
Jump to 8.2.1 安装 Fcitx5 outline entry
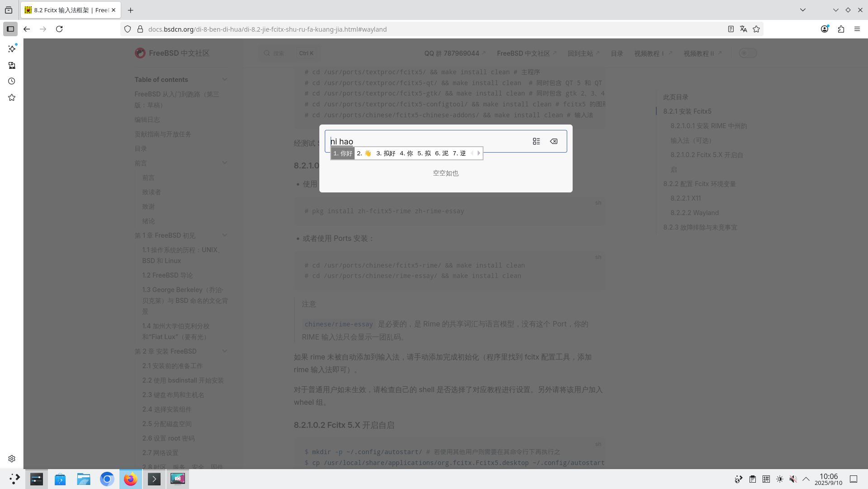(x=687, y=111)
